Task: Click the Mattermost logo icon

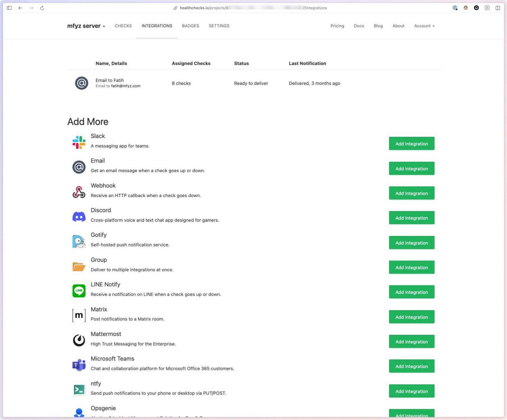Action: point(79,340)
